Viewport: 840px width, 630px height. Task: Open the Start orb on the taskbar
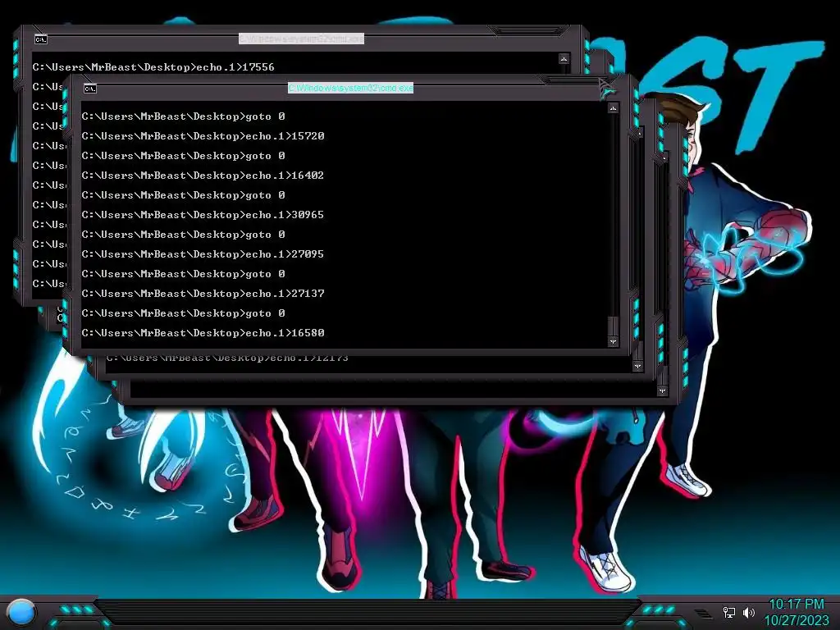[21, 614]
